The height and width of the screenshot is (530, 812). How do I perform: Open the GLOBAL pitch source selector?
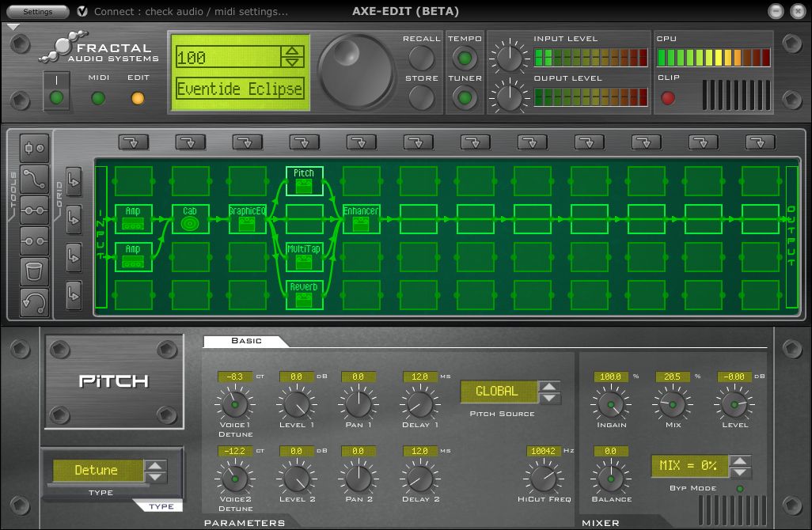pos(498,392)
